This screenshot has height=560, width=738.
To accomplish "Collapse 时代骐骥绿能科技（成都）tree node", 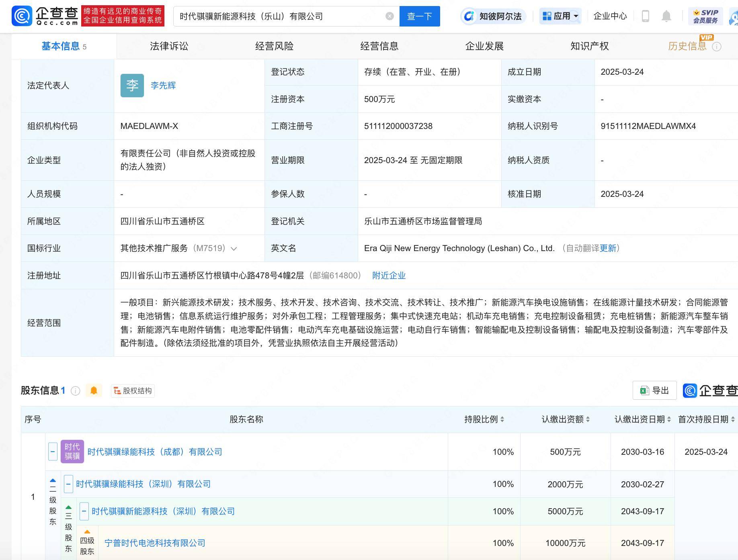I will (x=53, y=452).
